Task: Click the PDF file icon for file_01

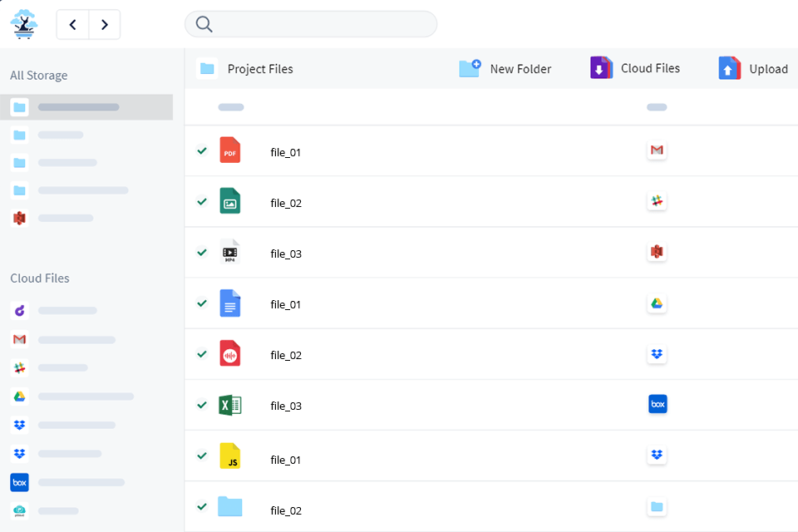Action: (230, 150)
